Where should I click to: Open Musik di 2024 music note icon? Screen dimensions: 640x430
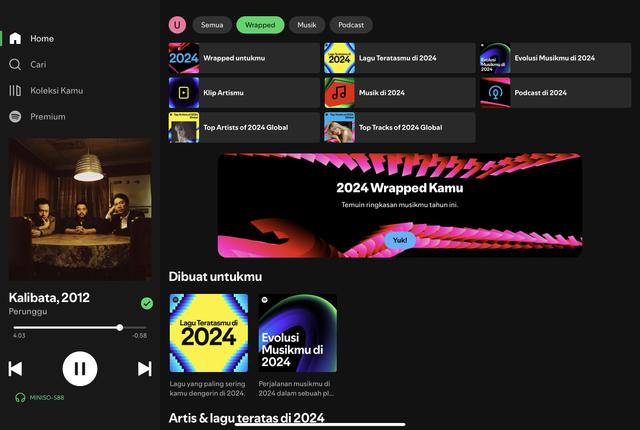[339, 93]
